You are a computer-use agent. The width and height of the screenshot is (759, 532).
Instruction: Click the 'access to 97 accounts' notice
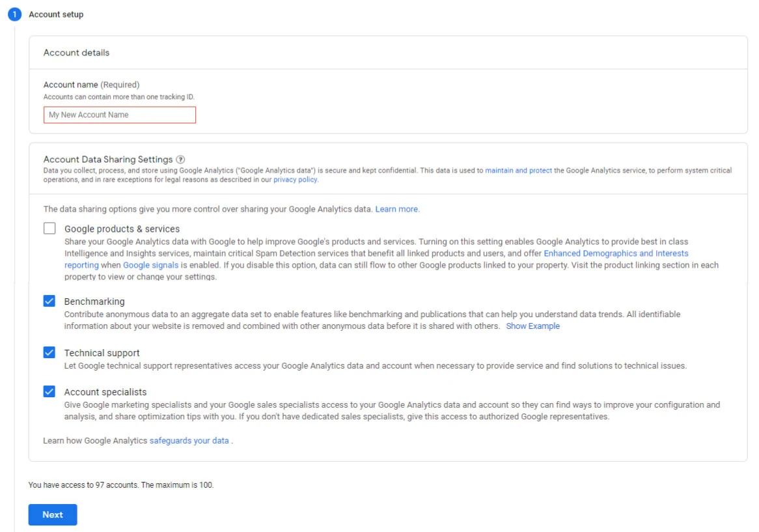click(121, 485)
